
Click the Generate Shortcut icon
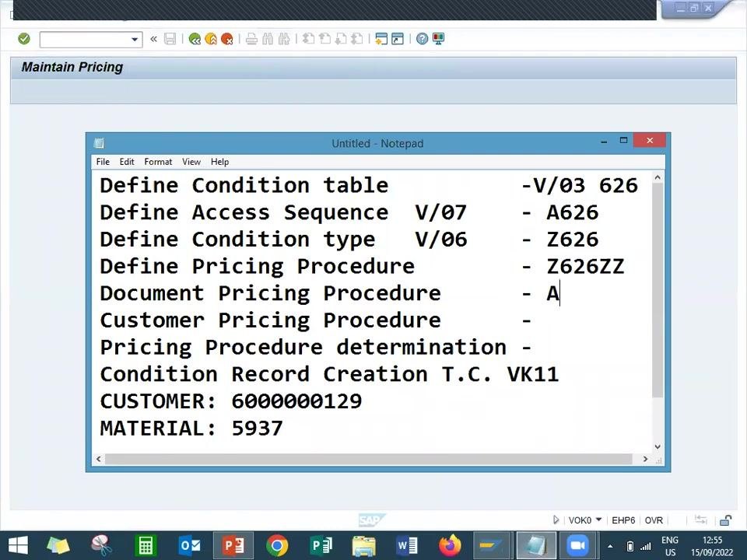click(x=398, y=39)
